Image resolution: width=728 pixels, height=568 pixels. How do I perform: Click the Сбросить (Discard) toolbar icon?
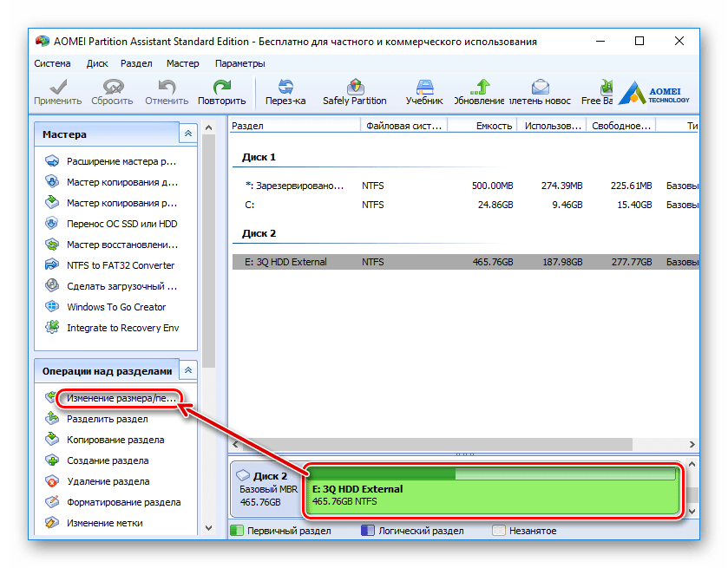tap(113, 87)
